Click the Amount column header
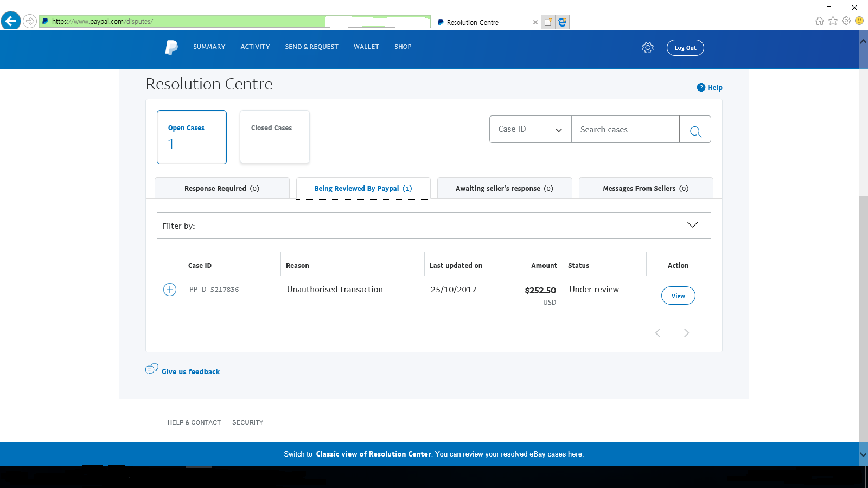 click(x=544, y=265)
